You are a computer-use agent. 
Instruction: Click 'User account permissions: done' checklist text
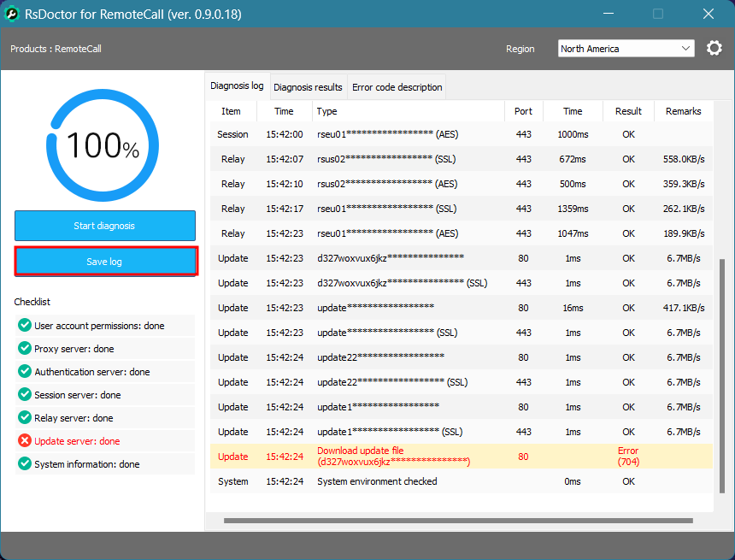99,326
